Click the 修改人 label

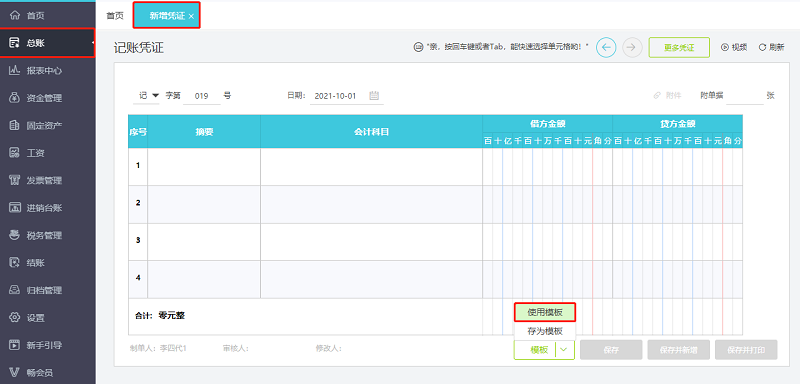coord(329,348)
